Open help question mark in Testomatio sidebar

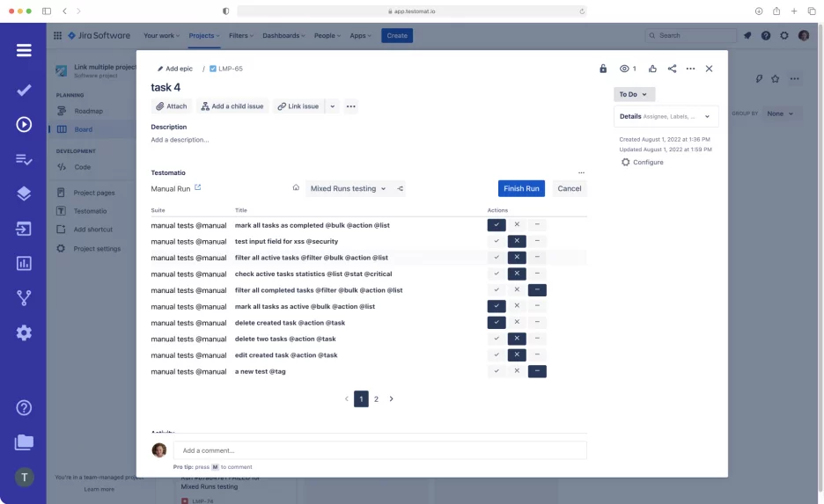tap(24, 408)
